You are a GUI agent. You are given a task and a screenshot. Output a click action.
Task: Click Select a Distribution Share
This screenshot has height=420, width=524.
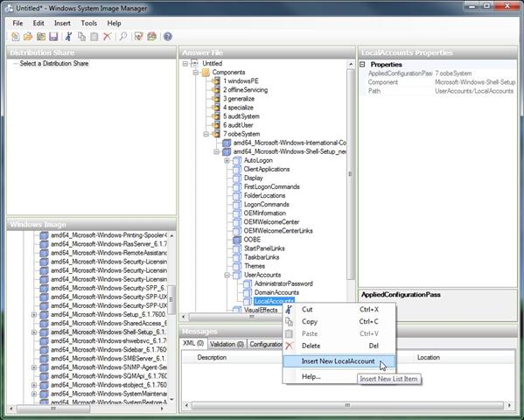54,63
